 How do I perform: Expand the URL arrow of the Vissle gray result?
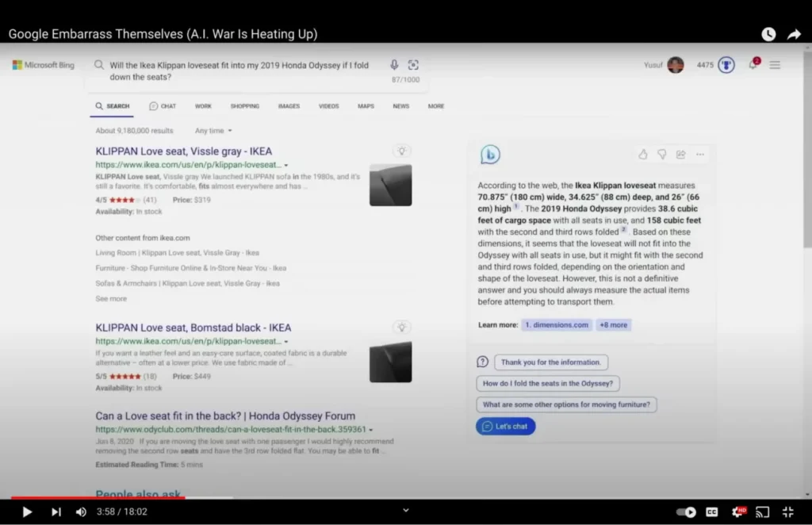pos(285,165)
